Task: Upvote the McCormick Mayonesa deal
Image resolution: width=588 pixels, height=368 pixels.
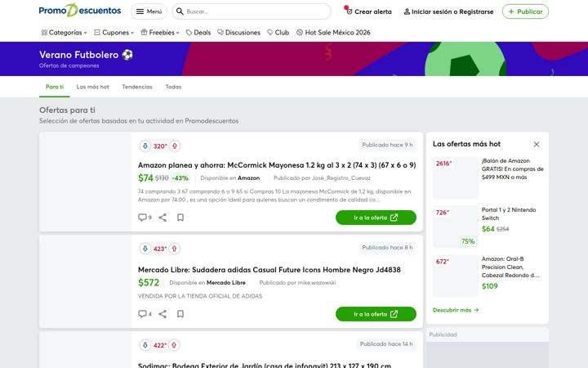Action: pyautogui.click(x=175, y=146)
